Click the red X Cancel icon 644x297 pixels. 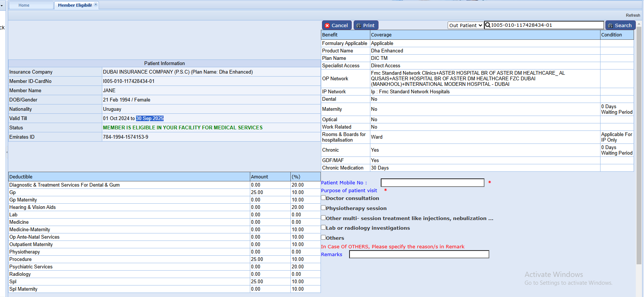[327, 26]
